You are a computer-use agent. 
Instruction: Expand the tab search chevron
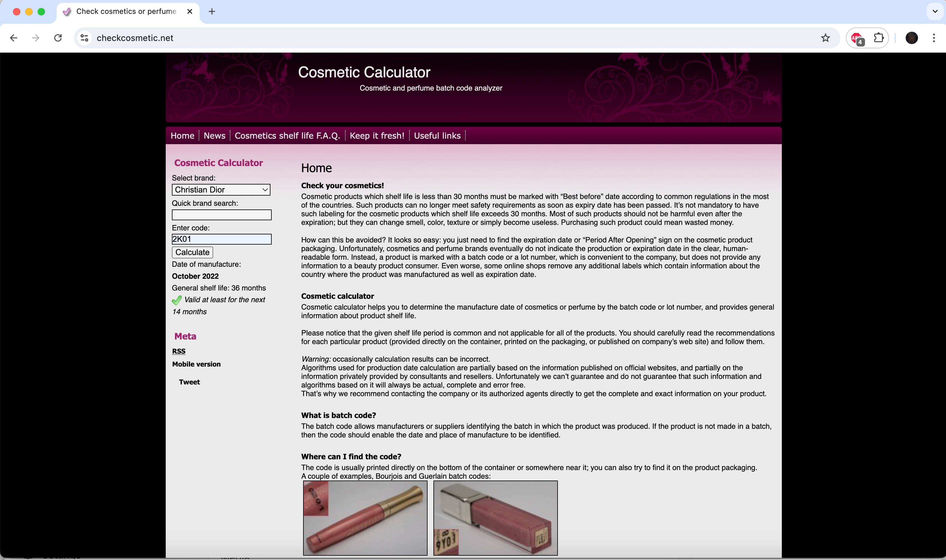point(935,11)
